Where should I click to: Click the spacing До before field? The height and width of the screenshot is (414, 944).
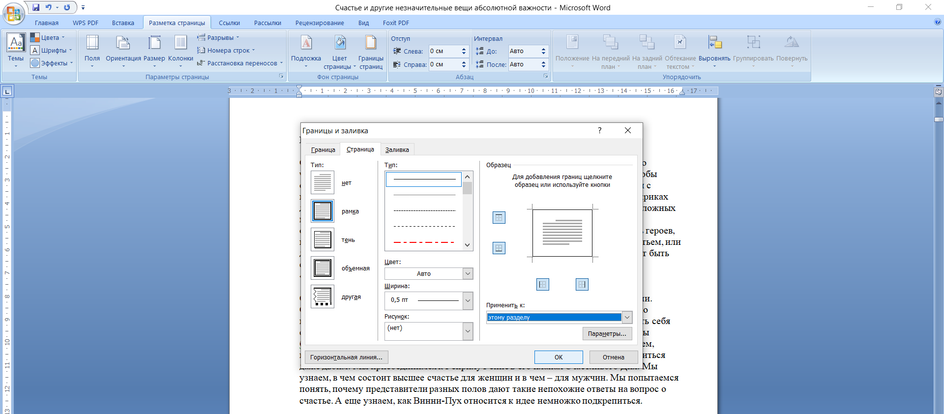pyautogui.click(x=528, y=51)
